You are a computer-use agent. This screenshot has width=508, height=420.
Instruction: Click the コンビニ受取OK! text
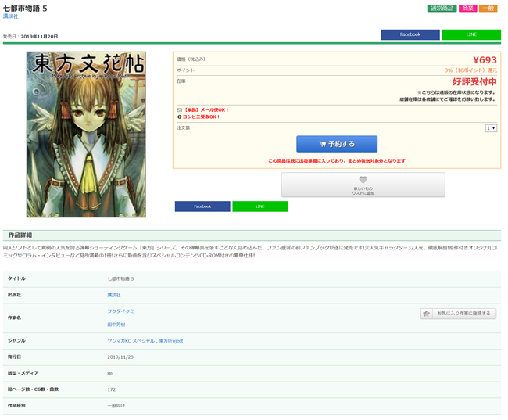click(201, 117)
